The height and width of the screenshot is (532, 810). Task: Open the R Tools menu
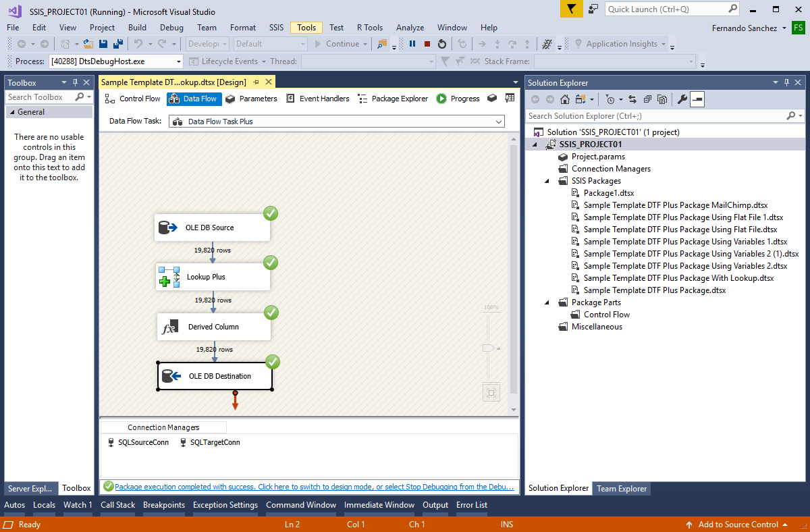[x=370, y=28]
